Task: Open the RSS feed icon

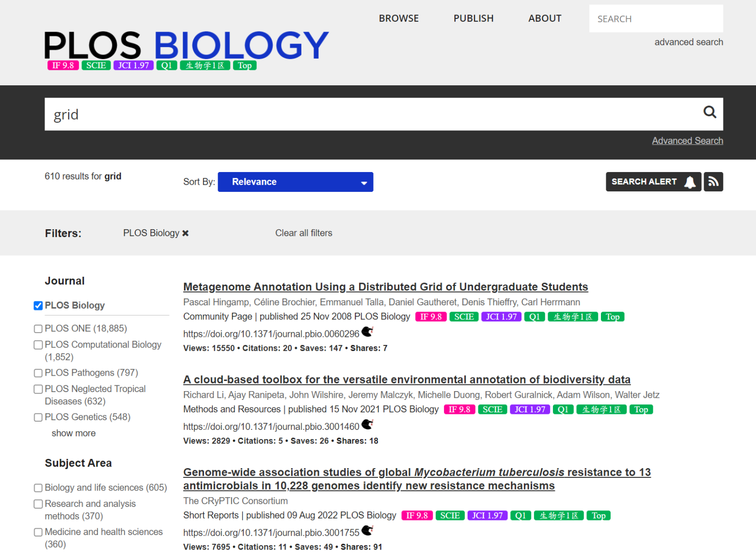Action: point(713,181)
